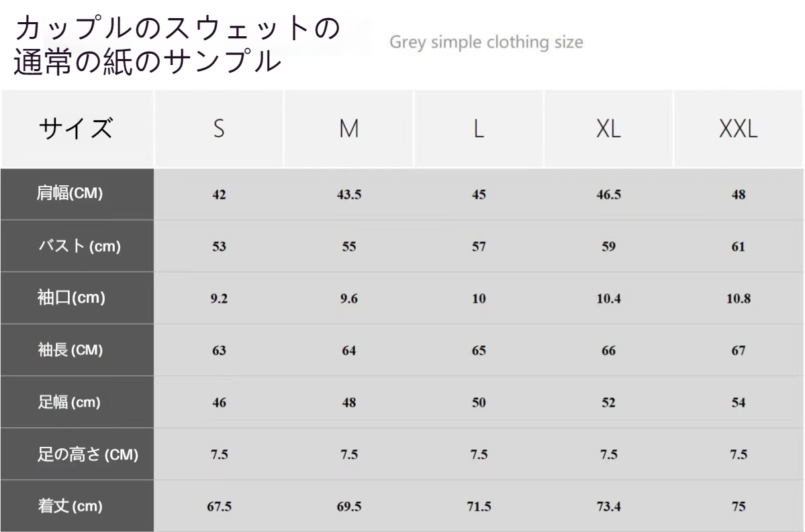
Task: Select the 袖口(cm) row label
Action: [71, 299]
